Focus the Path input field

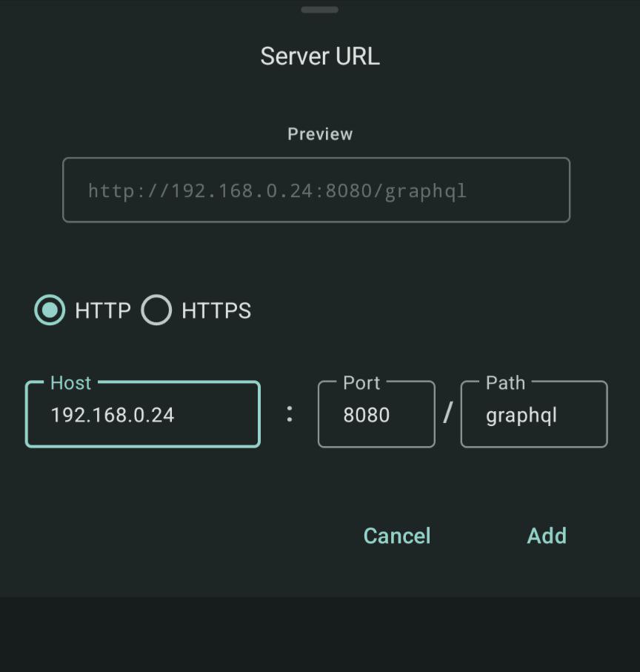pos(533,415)
